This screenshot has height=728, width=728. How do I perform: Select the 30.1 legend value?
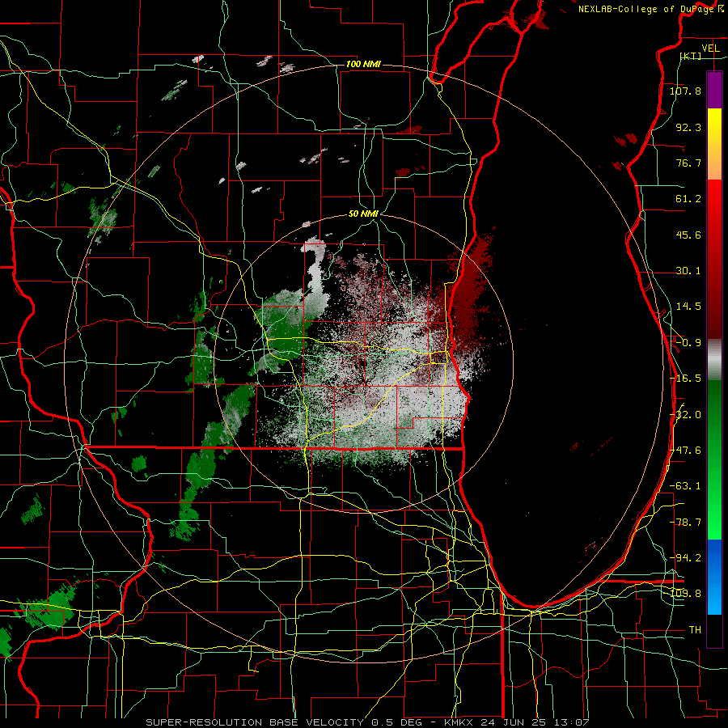688,270
